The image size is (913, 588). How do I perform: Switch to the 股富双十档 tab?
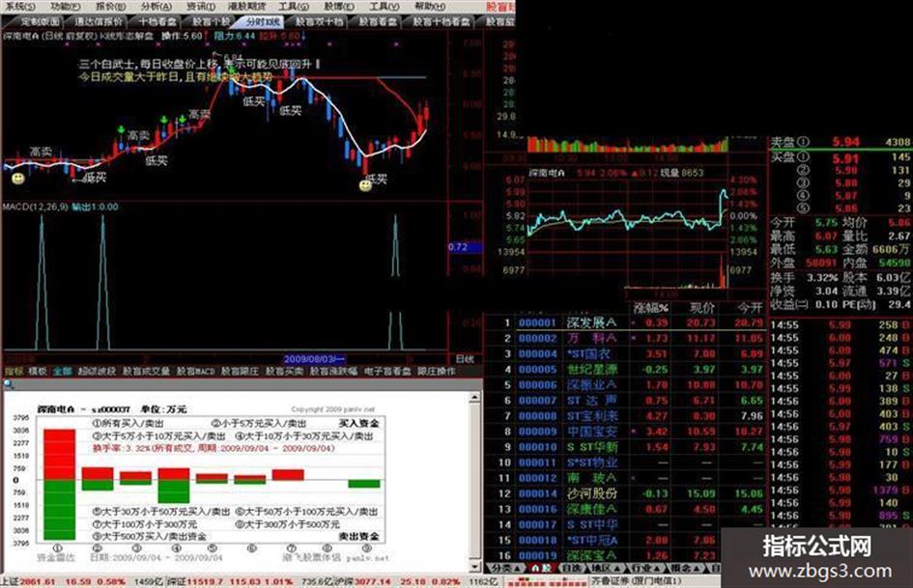click(x=319, y=22)
